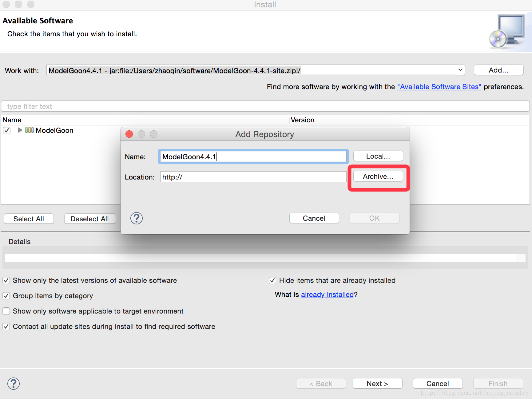
Task: Toggle Hide items that are already installed
Action: pyautogui.click(x=272, y=280)
